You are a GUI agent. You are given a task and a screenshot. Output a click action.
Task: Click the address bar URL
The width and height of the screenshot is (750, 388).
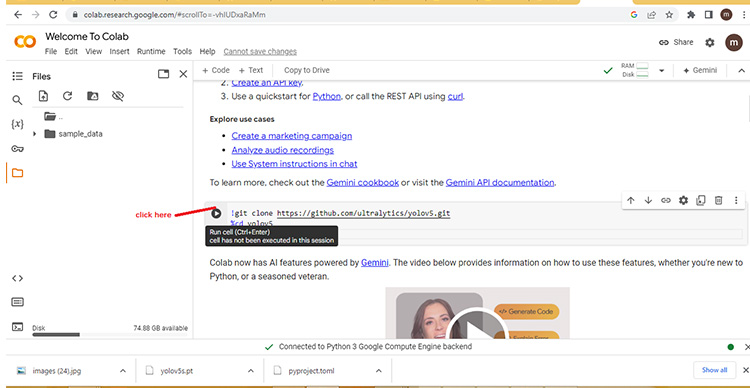(174, 15)
